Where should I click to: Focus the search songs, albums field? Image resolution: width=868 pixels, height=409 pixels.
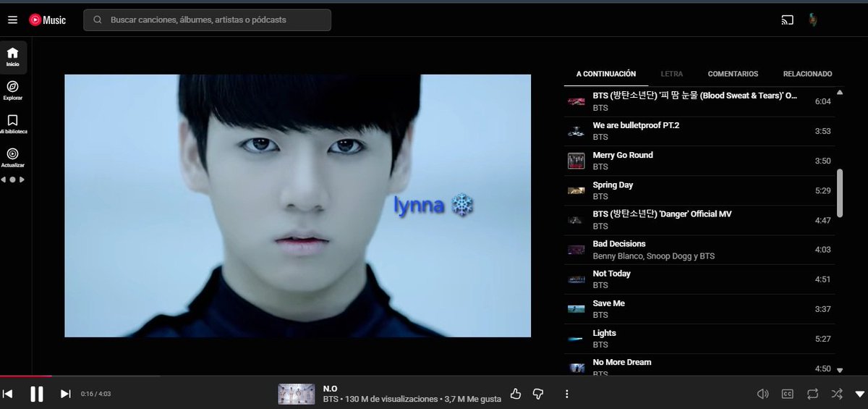click(x=207, y=20)
